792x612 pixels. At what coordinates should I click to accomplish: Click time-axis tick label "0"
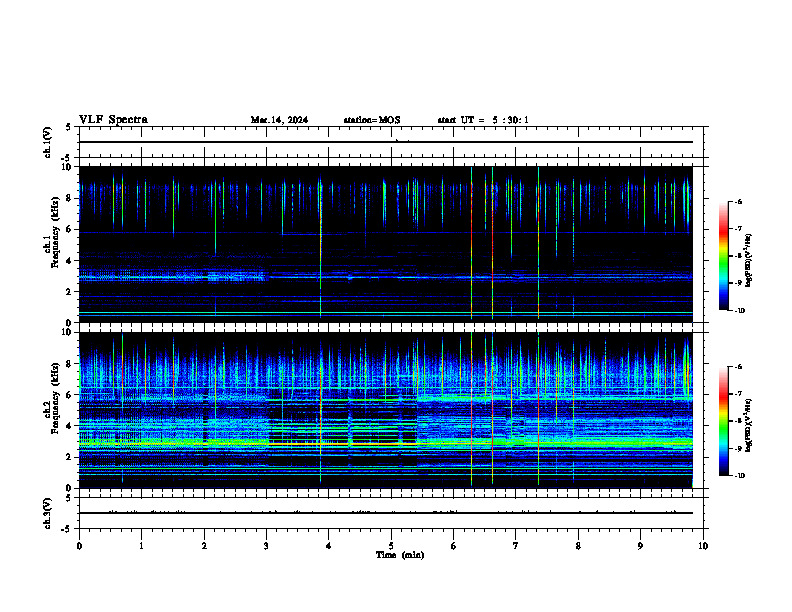79,546
